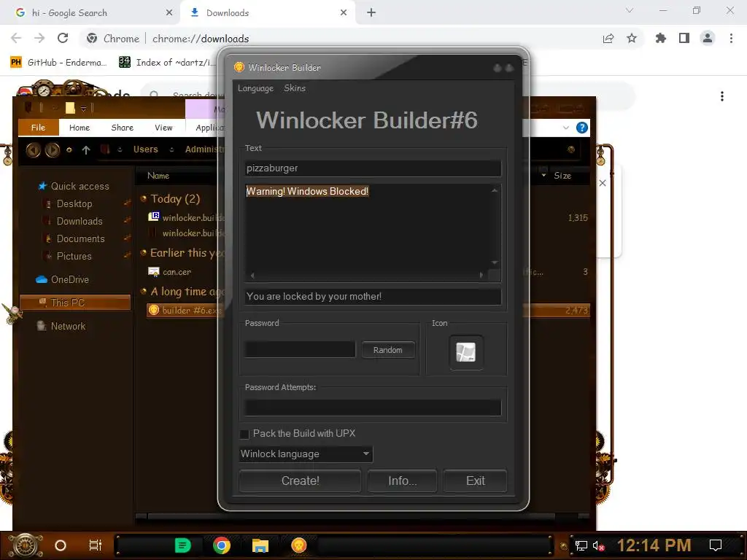Click the Password Attempts input field

click(x=373, y=408)
